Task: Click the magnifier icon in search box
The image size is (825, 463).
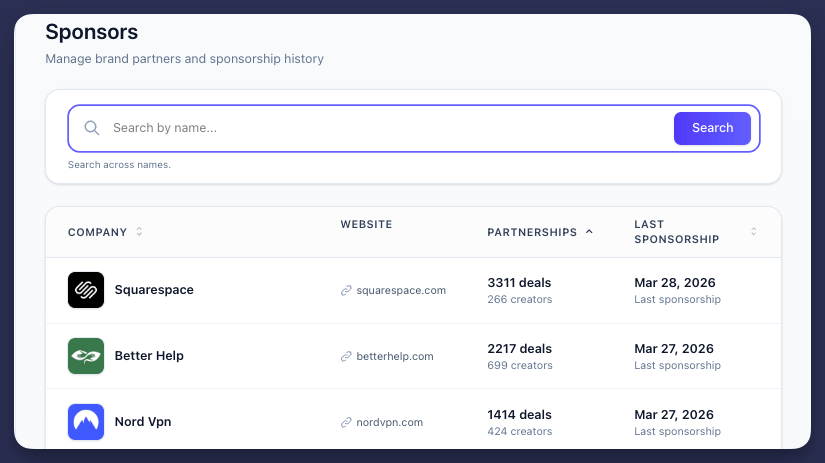Action: (92, 128)
